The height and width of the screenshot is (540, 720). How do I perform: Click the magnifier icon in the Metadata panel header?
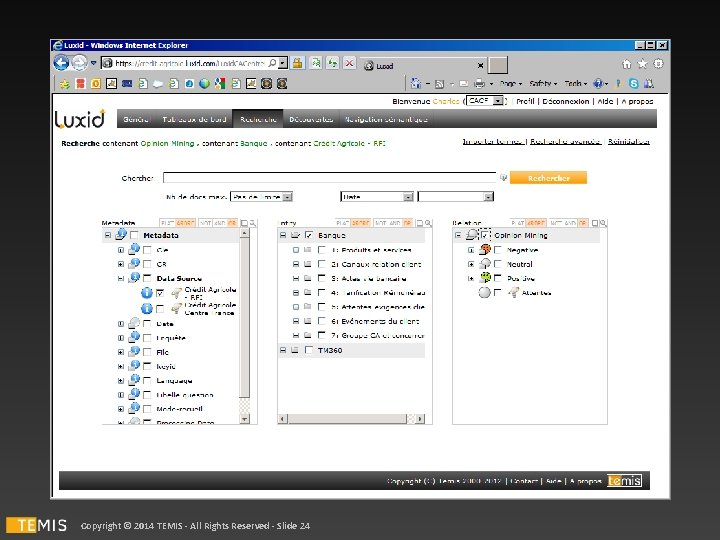(x=253, y=223)
